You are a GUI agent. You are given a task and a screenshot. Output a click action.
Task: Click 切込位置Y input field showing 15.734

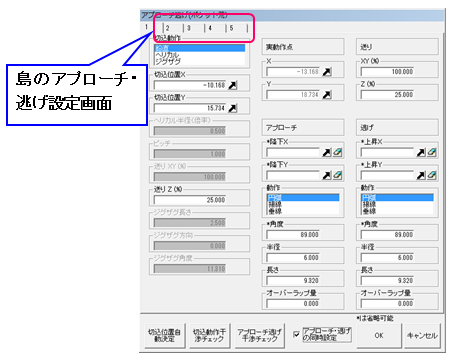click(x=190, y=108)
